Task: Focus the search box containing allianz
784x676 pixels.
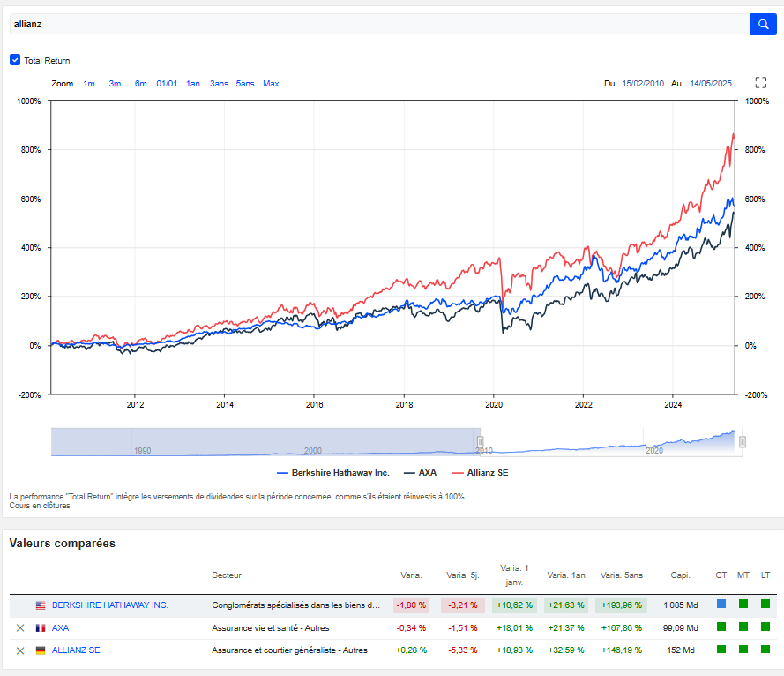Action: 380,24
